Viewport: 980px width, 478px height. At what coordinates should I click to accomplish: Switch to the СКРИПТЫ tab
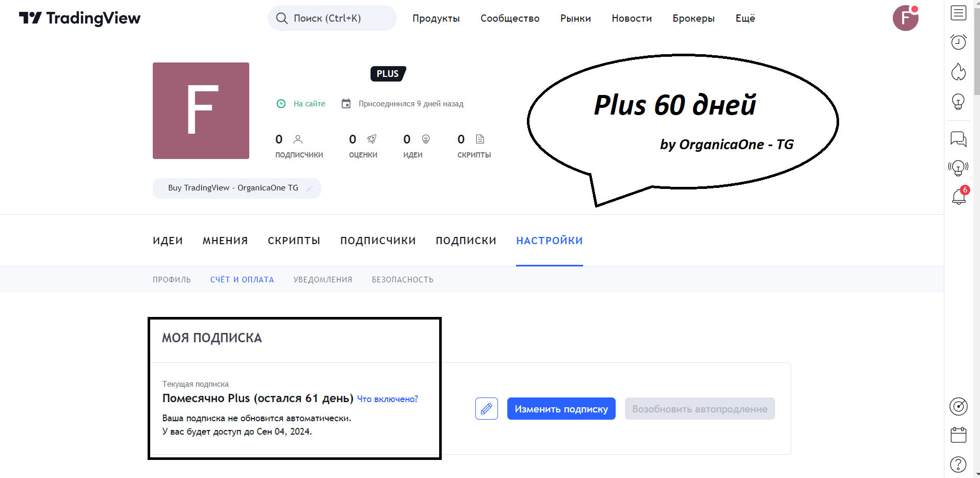[294, 241]
